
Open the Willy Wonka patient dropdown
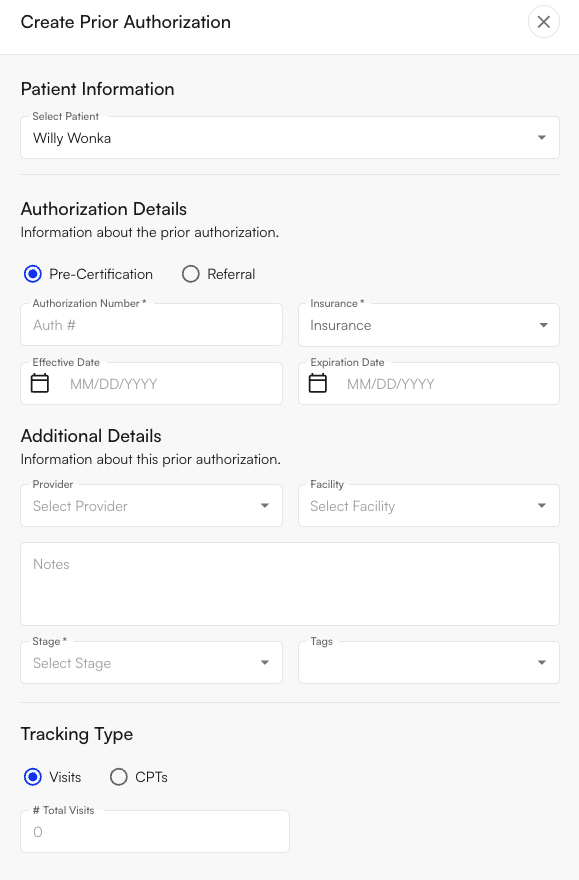[x=290, y=138]
